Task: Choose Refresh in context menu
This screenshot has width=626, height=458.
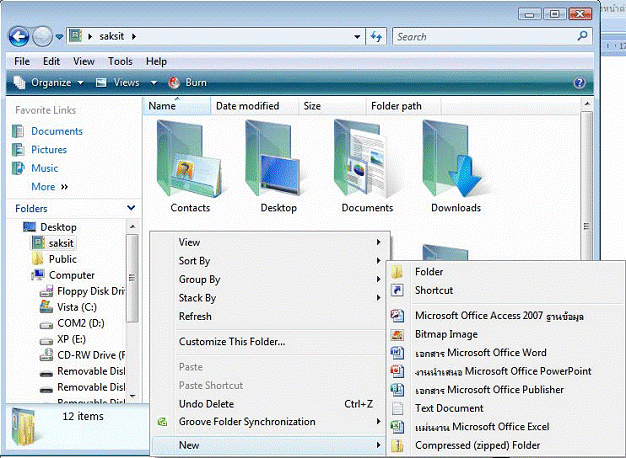Action: tap(269, 316)
